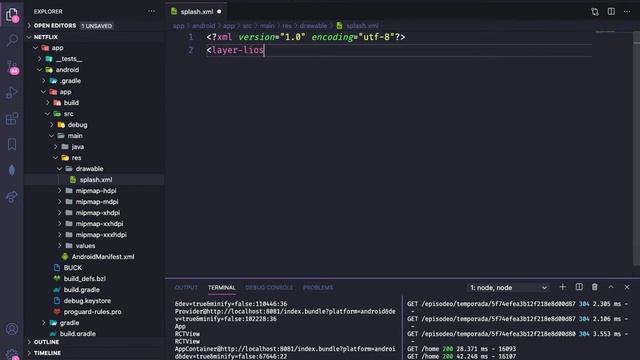Expand the mipmap-hdpi folder
The width and height of the screenshot is (640, 360).
click(x=96, y=191)
